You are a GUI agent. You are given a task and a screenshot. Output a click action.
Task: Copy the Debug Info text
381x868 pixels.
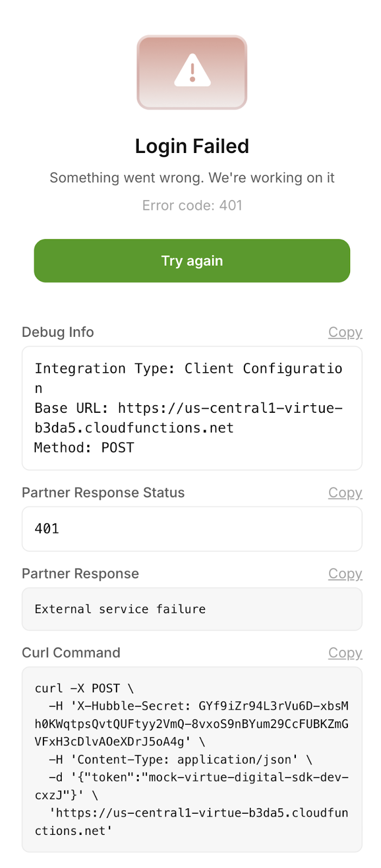click(345, 332)
